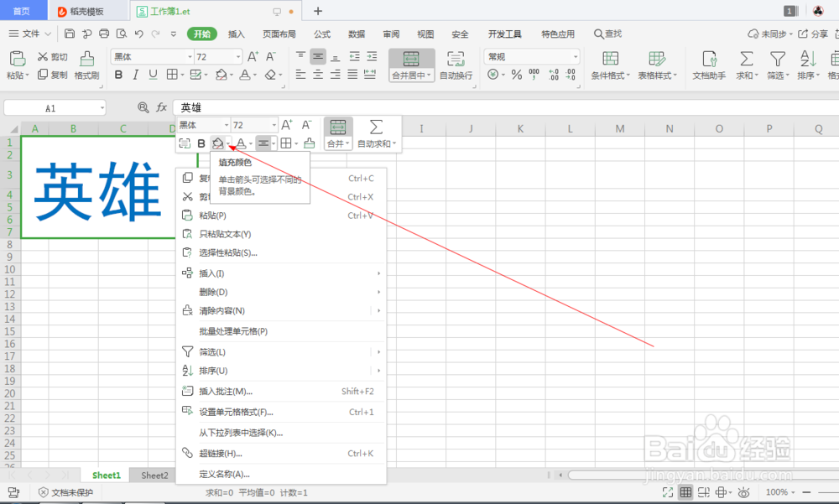Click the increase decimal places icon
Image resolution: width=839 pixels, height=504 pixels.
[x=554, y=75]
